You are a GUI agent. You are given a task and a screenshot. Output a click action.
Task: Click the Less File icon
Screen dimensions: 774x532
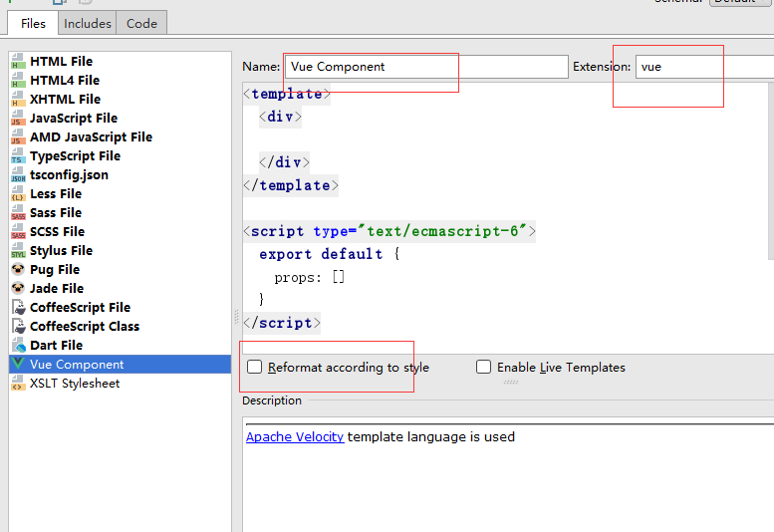coord(18,193)
